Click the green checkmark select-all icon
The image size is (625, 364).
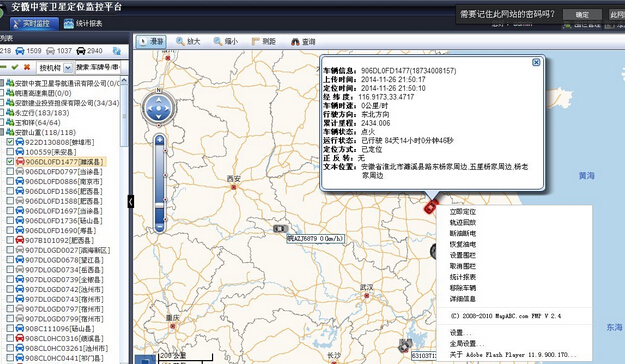click(x=15, y=67)
